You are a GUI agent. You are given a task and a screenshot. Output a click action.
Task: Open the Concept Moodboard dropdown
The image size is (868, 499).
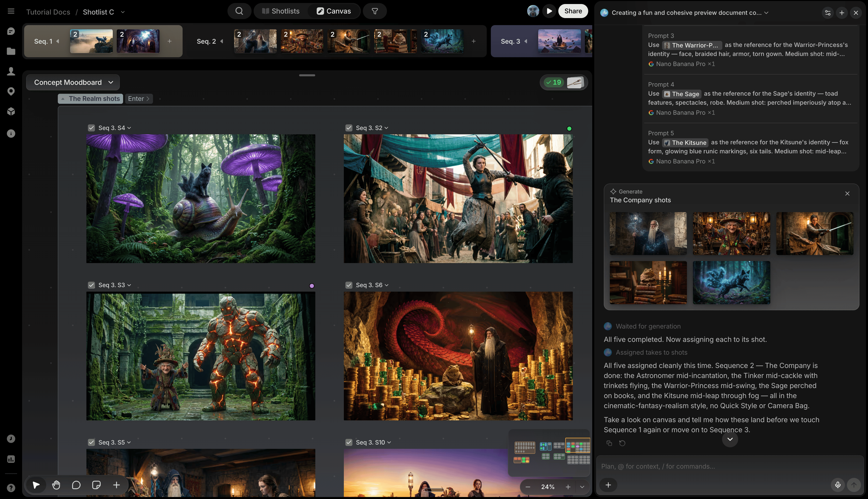tap(73, 82)
